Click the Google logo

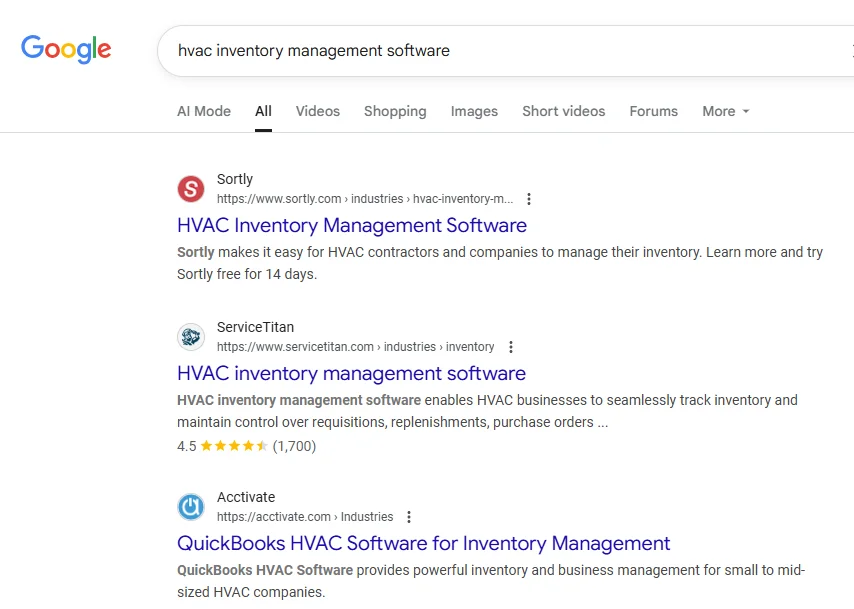tap(66, 50)
